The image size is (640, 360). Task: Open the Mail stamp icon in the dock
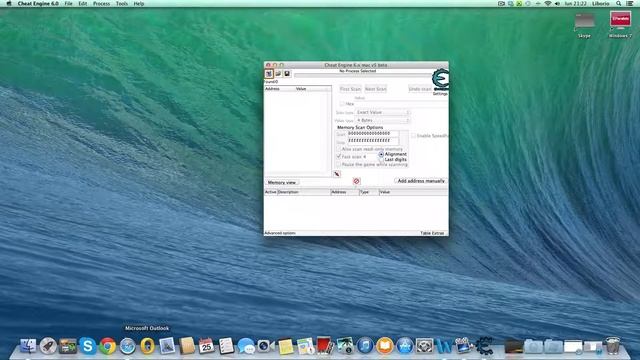pos(167,346)
